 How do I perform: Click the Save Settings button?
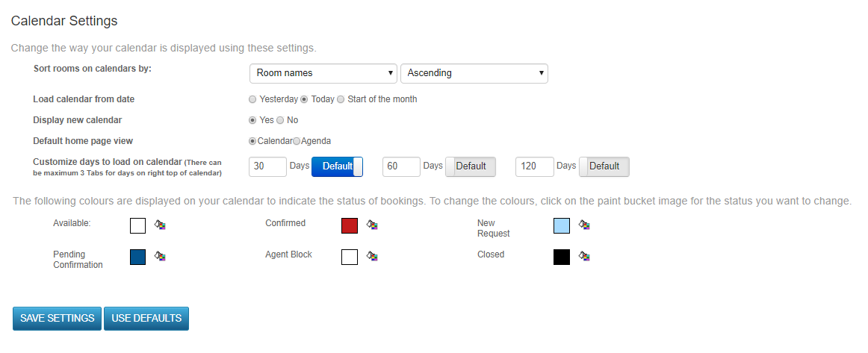pyautogui.click(x=57, y=319)
